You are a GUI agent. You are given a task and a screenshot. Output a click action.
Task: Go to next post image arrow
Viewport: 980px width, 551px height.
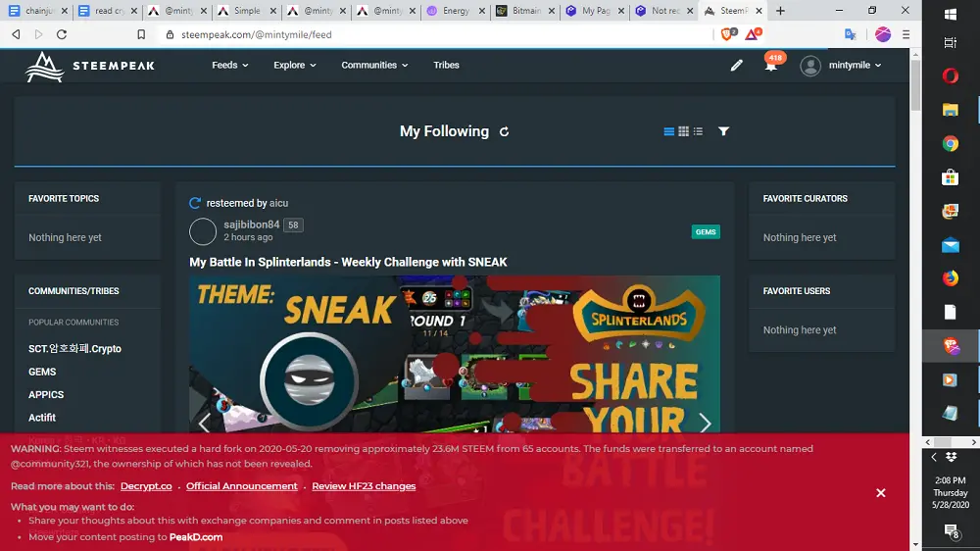(x=705, y=424)
